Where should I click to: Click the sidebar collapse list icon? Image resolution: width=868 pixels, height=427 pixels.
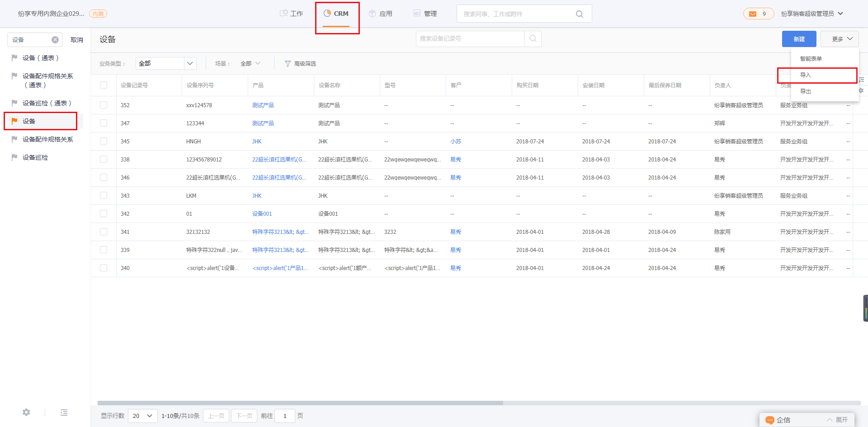(64, 412)
